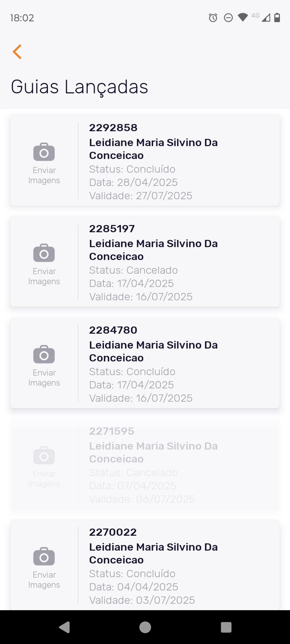Screen dimensions: 290x644
Task: Tap Enviar Imagens label on guia 2284780
Action: coord(44,378)
